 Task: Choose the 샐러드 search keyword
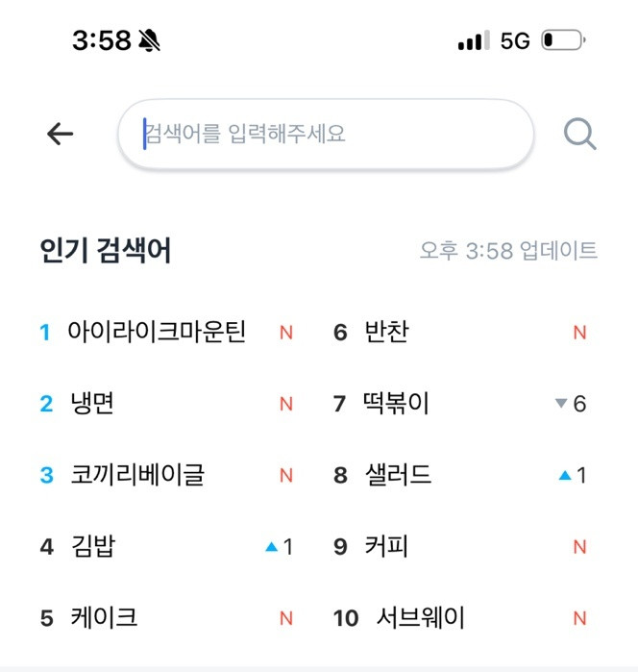coord(398,475)
